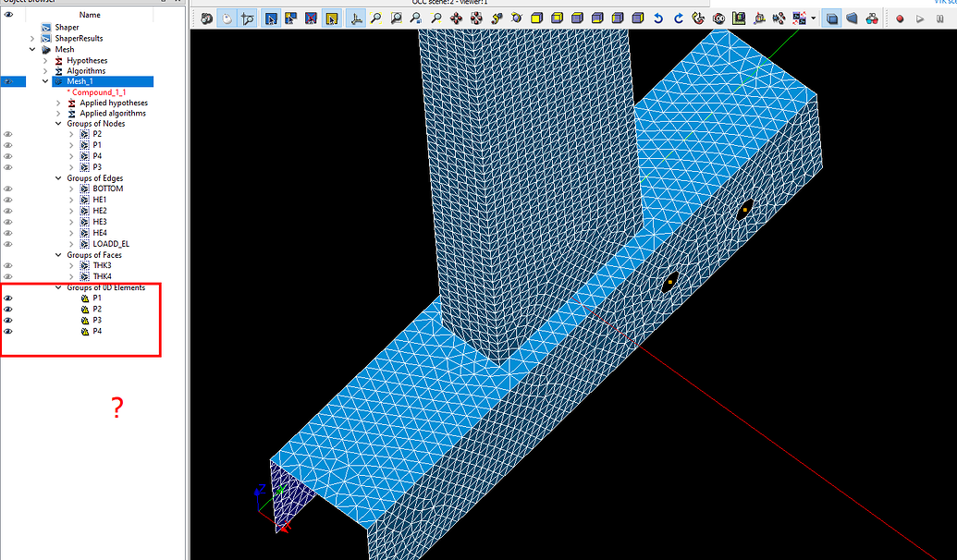Toggle visibility of face group THK3

point(8,265)
